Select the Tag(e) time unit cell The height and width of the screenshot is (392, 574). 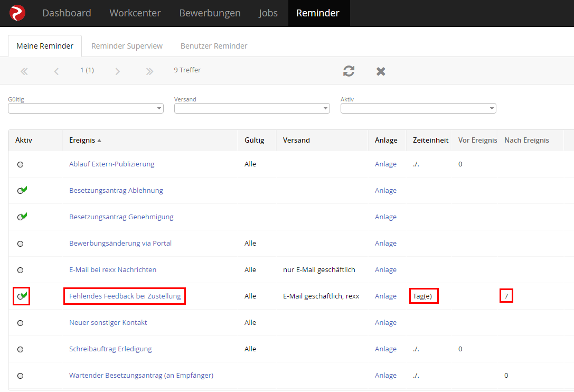(x=422, y=296)
